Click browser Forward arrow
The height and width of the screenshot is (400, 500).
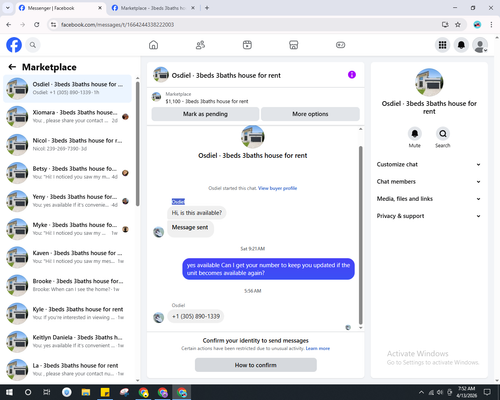[x=23, y=25]
